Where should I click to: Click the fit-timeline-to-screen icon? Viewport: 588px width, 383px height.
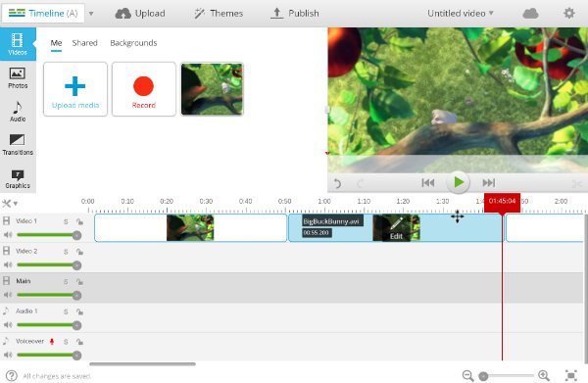pyautogui.click(x=570, y=375)
